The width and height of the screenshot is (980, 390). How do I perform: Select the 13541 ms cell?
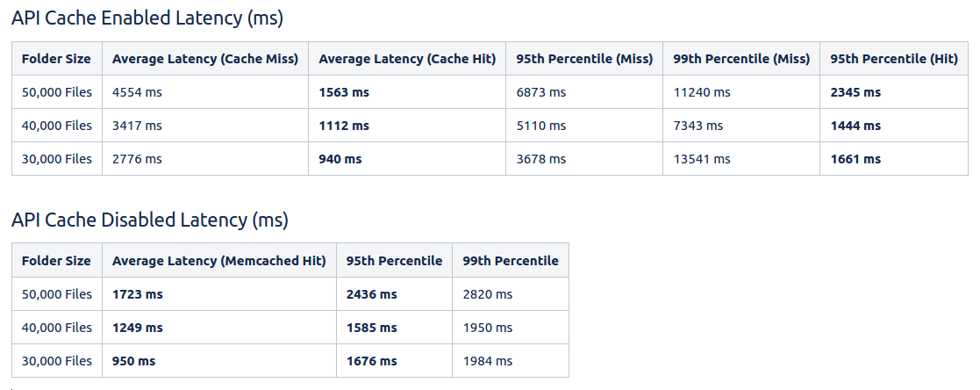[702, 159]
